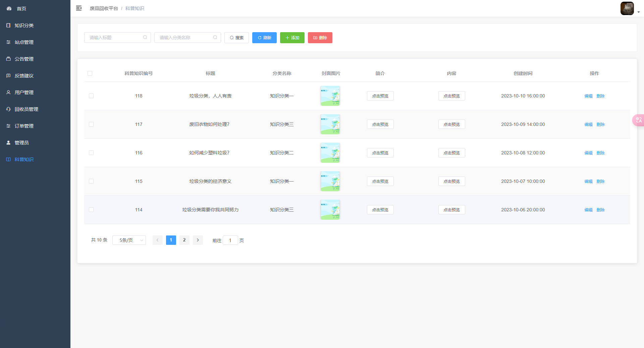Collapse the sidebar with the hamburger icon
The height and width of the screenshot is (348, 644).
point(79,8)
